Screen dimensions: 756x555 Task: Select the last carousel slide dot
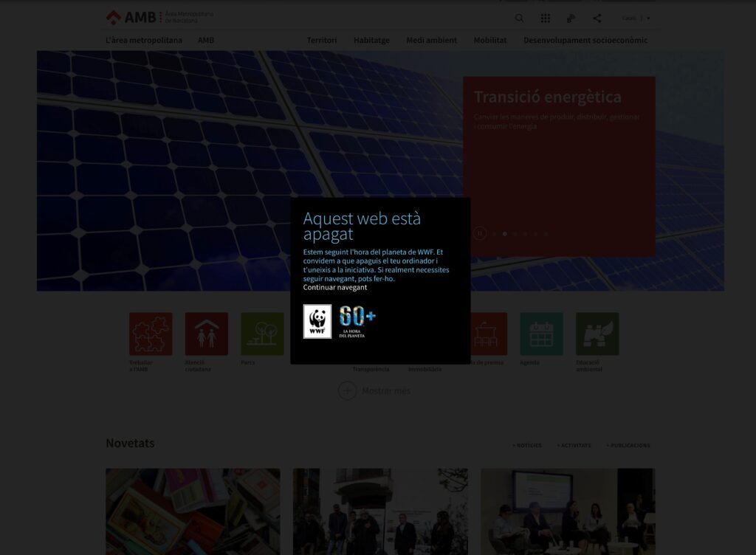[x=546, y=233]
